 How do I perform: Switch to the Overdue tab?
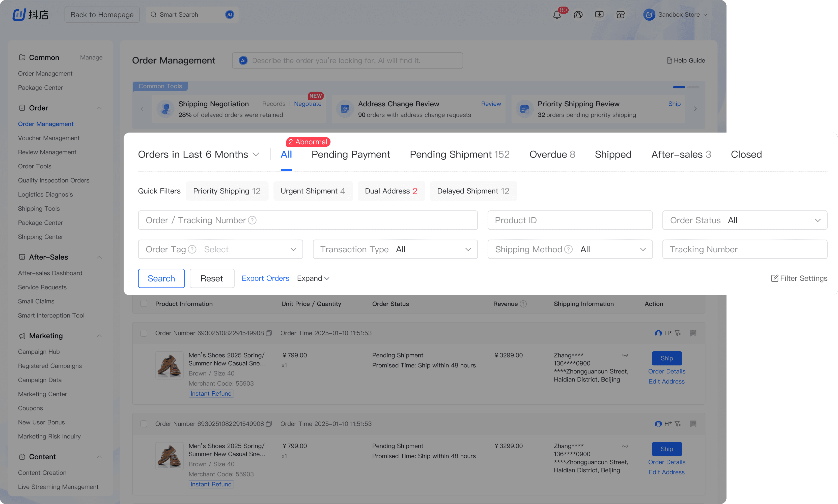tap(552, 154)
